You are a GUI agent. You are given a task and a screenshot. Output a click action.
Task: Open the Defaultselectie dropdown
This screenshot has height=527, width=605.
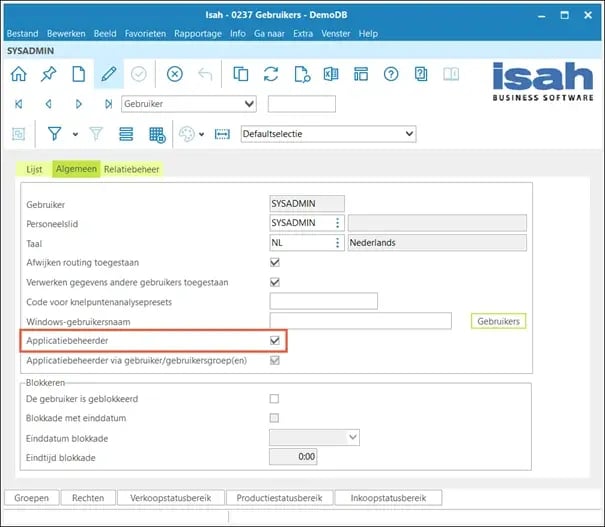tap(409, 134)
